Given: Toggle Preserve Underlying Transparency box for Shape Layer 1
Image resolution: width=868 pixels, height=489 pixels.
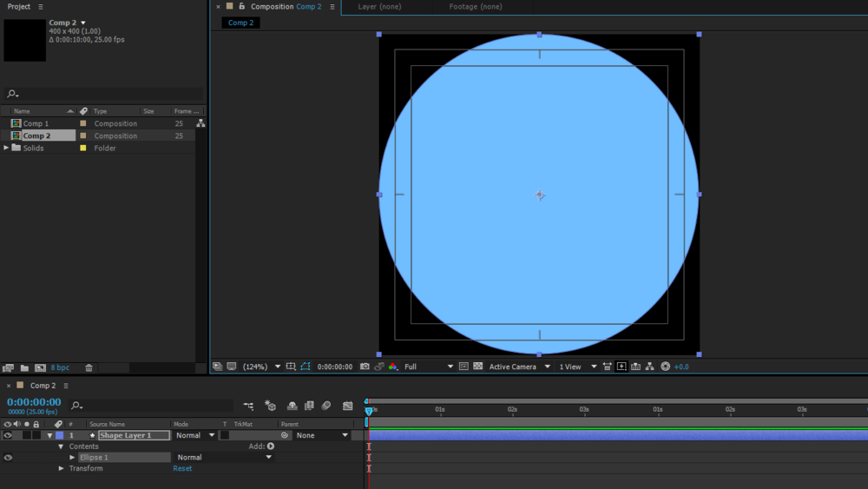Looking at the screenshot, I should [x=225, y=435].
